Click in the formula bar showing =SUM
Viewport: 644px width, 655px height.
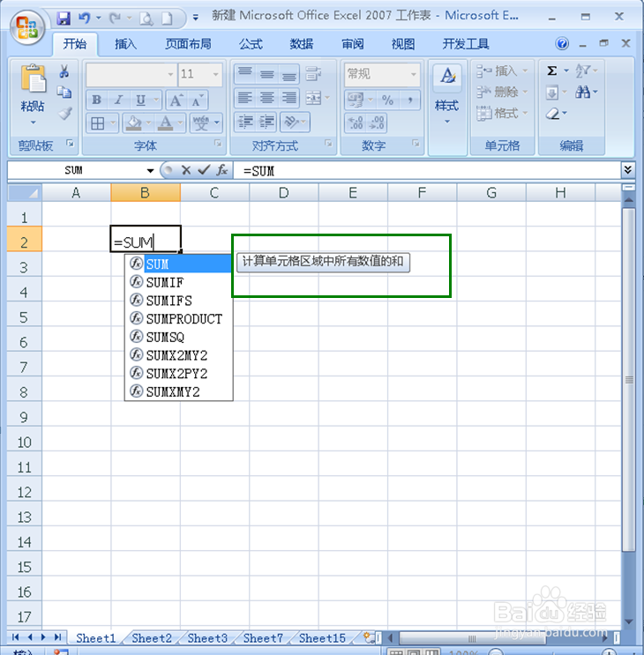click(426, 170)
